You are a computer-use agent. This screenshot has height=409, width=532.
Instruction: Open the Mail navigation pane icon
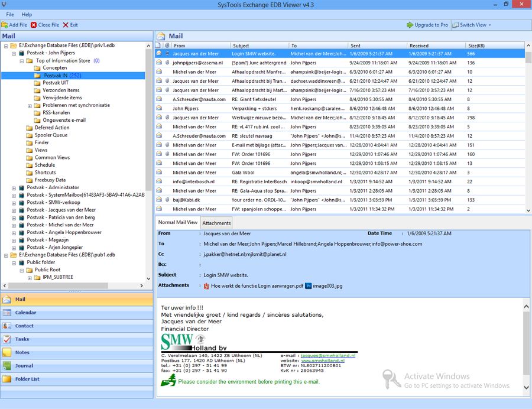[7, 299]
